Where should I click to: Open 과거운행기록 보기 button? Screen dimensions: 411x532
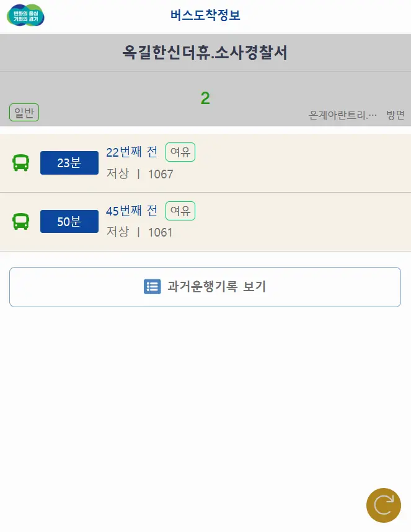click(205, 287)
